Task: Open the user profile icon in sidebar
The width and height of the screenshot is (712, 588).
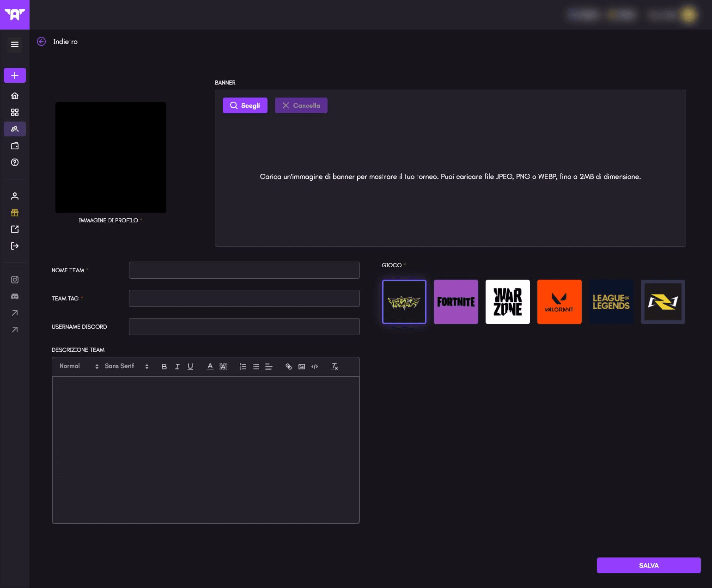Action: [15, 196]
